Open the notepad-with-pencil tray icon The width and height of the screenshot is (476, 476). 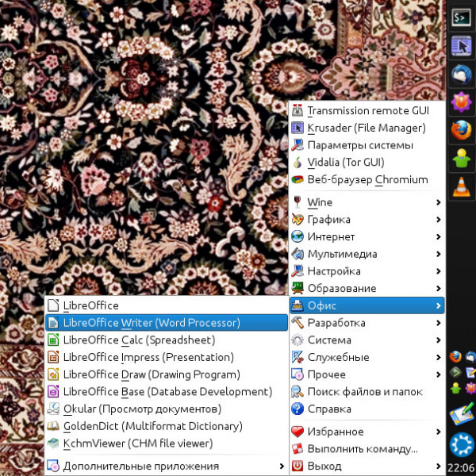pyautogui.click(x=470, y=373)
